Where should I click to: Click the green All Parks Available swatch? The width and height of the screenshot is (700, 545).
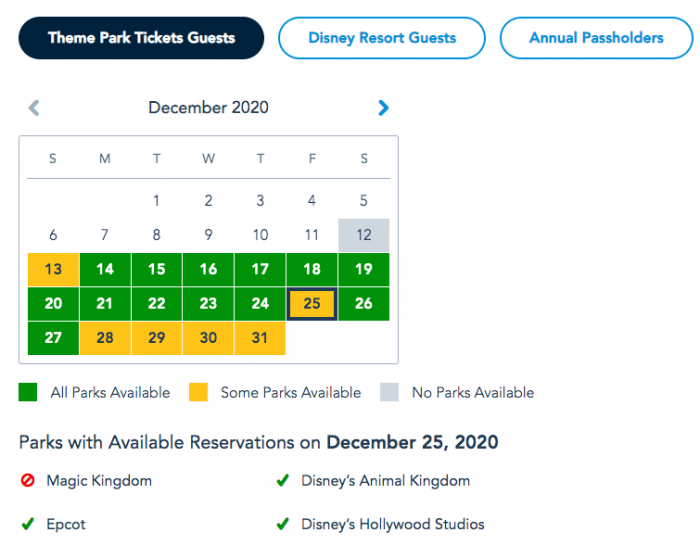(x=28, y=392)
